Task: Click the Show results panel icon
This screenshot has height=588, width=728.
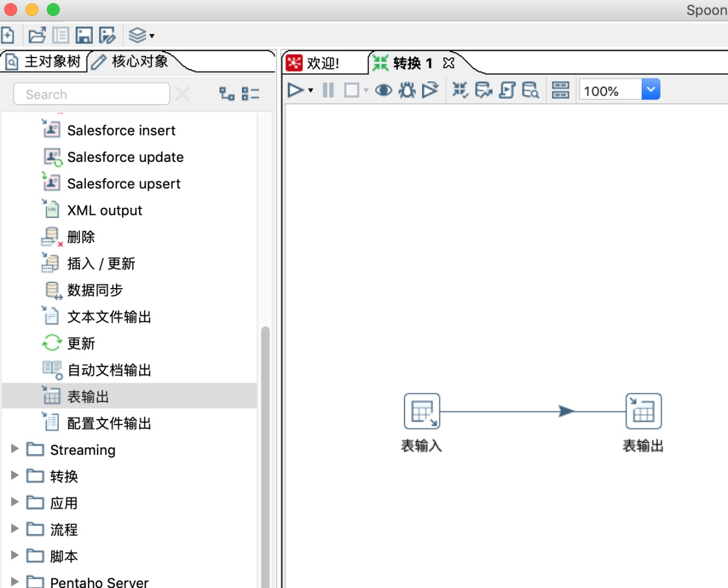Action: 561,90
